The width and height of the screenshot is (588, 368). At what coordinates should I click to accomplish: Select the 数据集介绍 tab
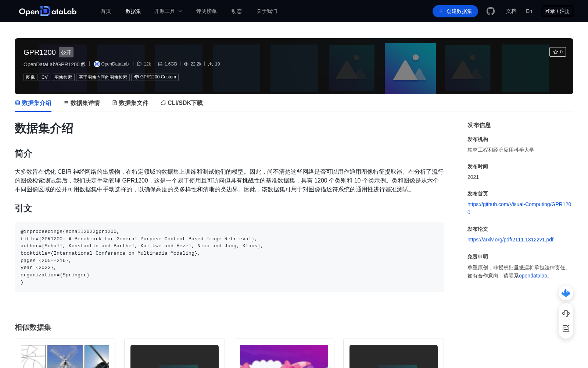33,103
